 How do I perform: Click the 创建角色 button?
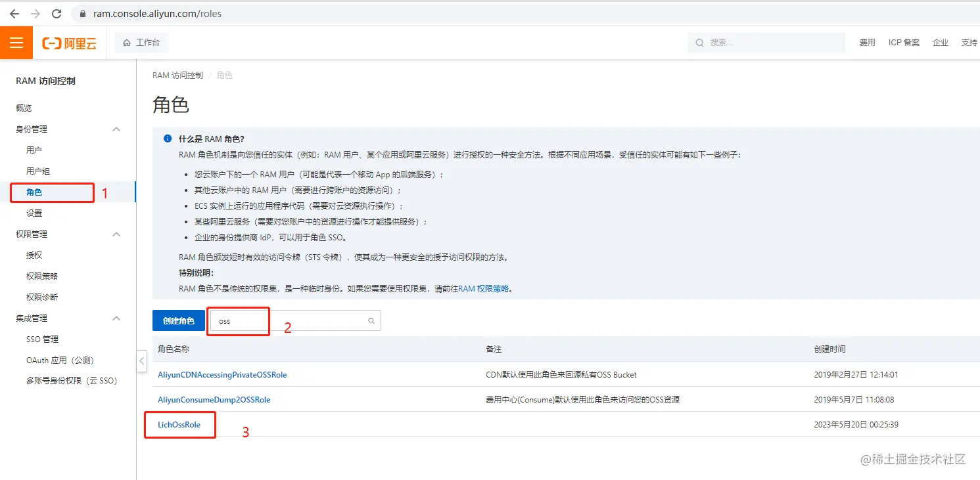click(179, 320)
